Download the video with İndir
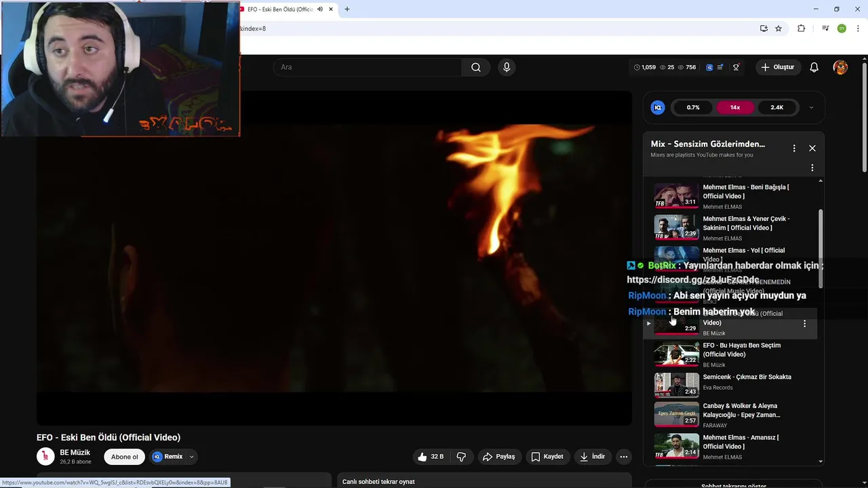The image size is (868, 488). coord(592,457)
